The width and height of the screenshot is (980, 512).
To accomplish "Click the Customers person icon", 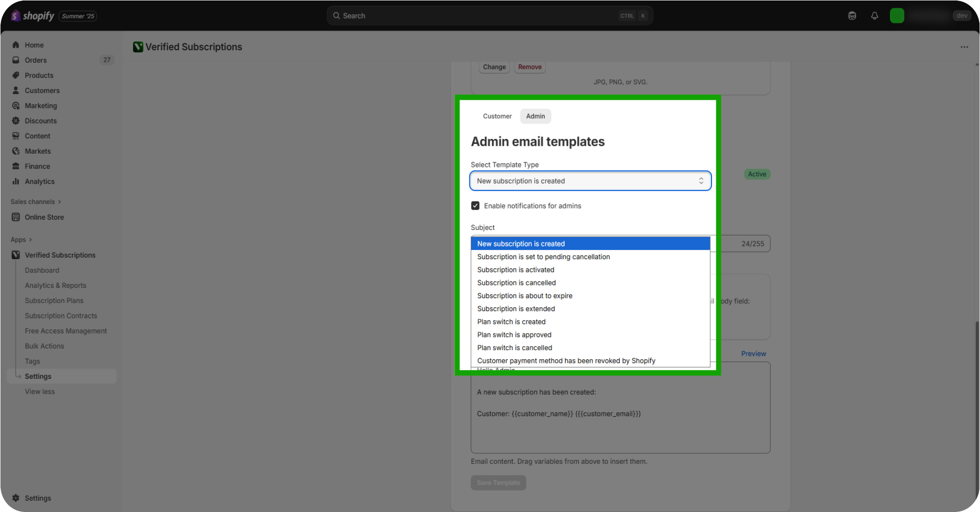I will coord(16,90).
